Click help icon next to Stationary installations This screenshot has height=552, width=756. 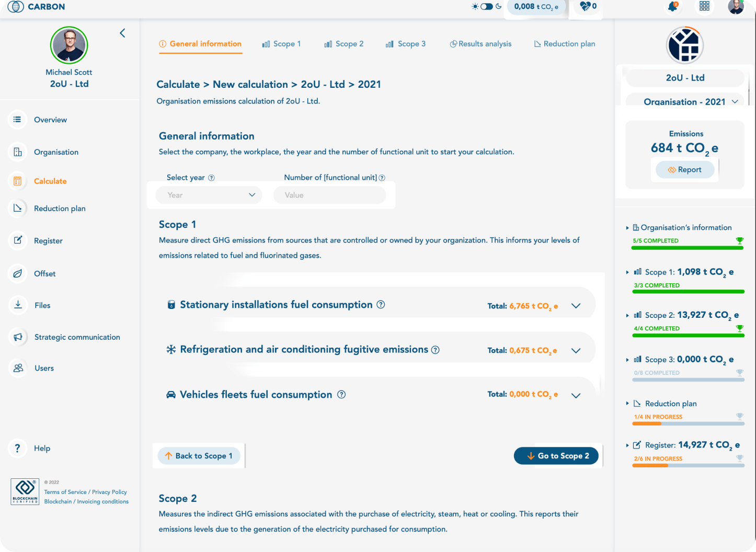pos(381,304)
